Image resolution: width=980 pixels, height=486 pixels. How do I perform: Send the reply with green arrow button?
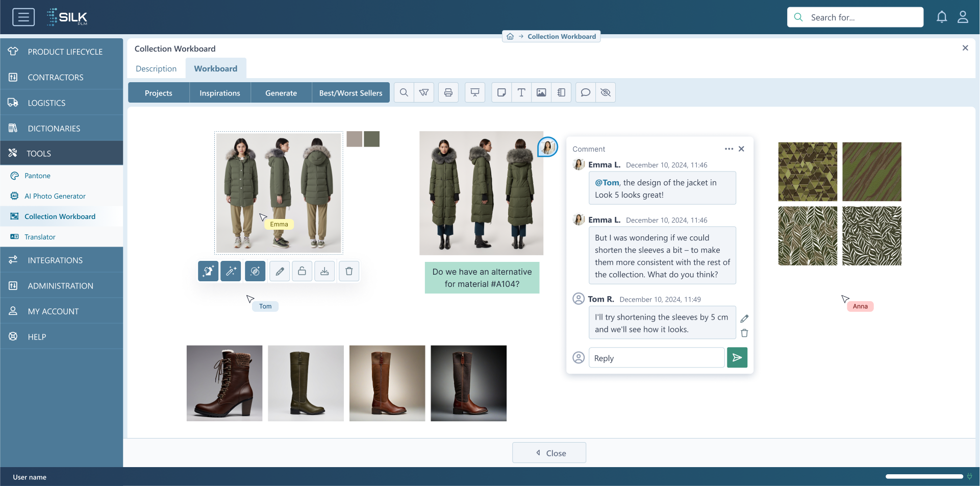pos(737,358)
